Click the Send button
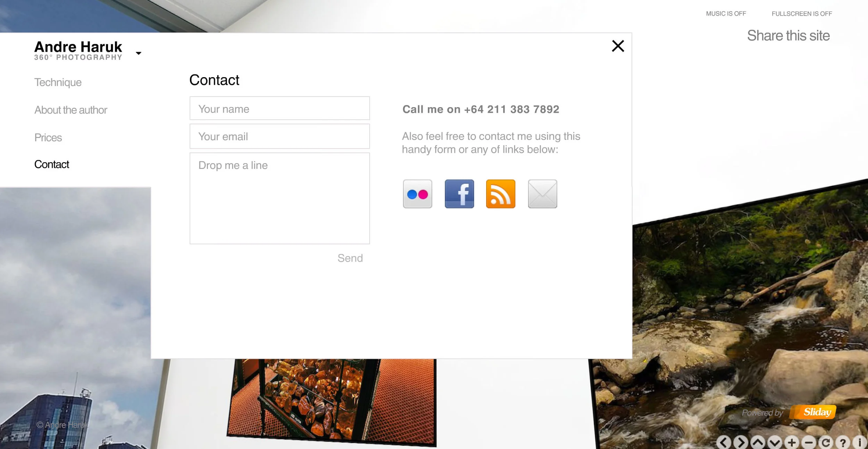This screenshot has height=449, width=868. (x=350, y=258)
